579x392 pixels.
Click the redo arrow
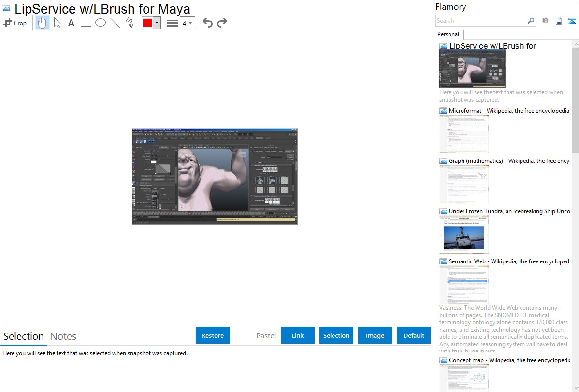pyautogui.click(x=222, y=23)
